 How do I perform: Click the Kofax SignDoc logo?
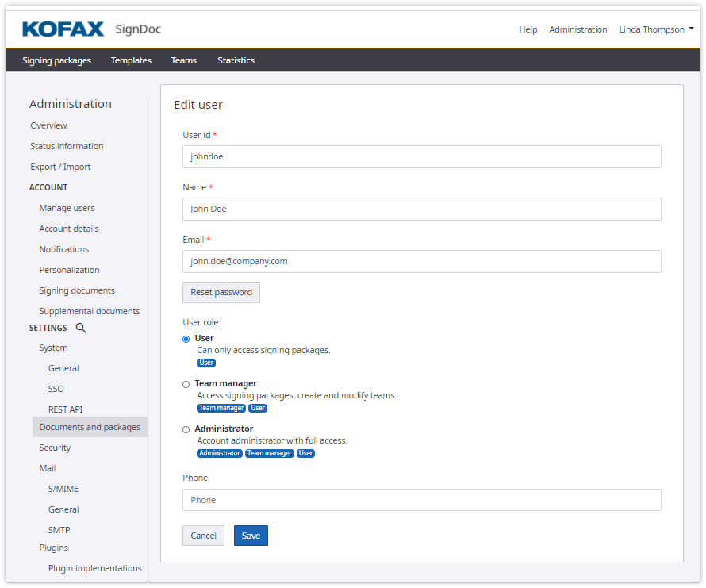point(91,29)
